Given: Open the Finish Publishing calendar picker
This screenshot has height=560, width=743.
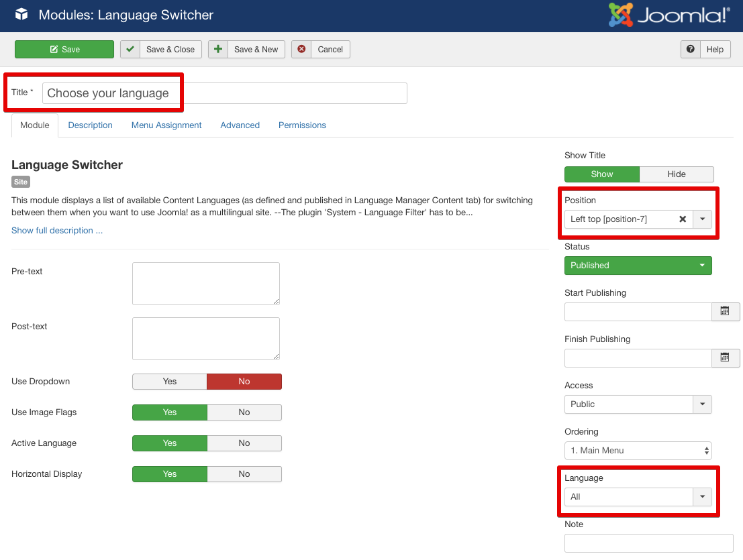Looking at the screenshot, I should [725, 357].
